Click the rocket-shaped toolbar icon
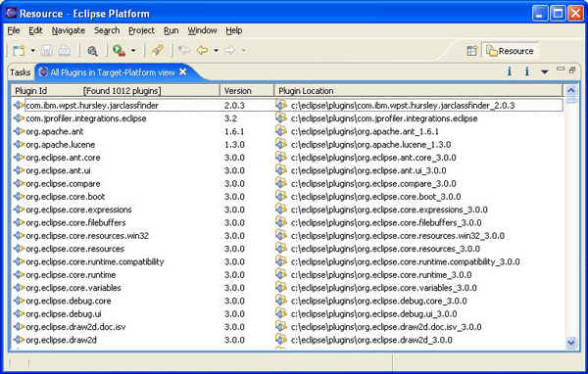This screenshot has width=588, height=374. point(157,50)
